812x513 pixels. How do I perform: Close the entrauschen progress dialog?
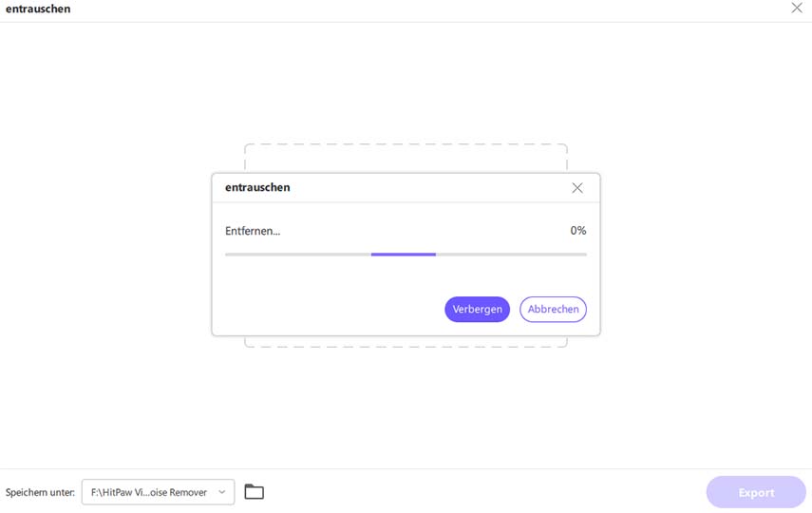pos(577,188)
